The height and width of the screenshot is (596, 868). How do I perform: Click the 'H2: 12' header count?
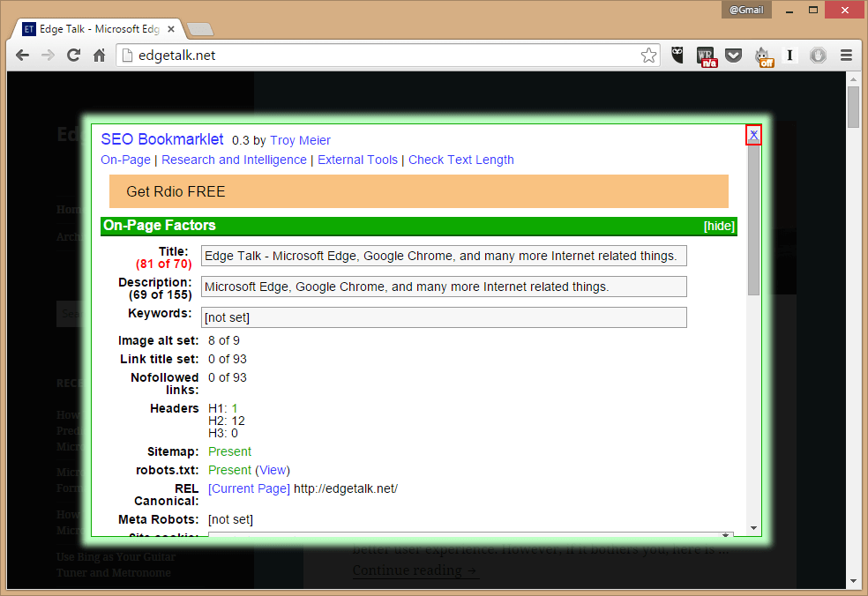click(227, 421)
